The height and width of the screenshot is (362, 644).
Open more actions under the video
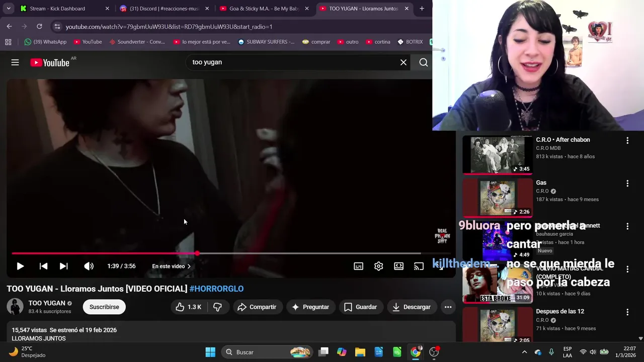pyautogui.click(x=448, y=307)
